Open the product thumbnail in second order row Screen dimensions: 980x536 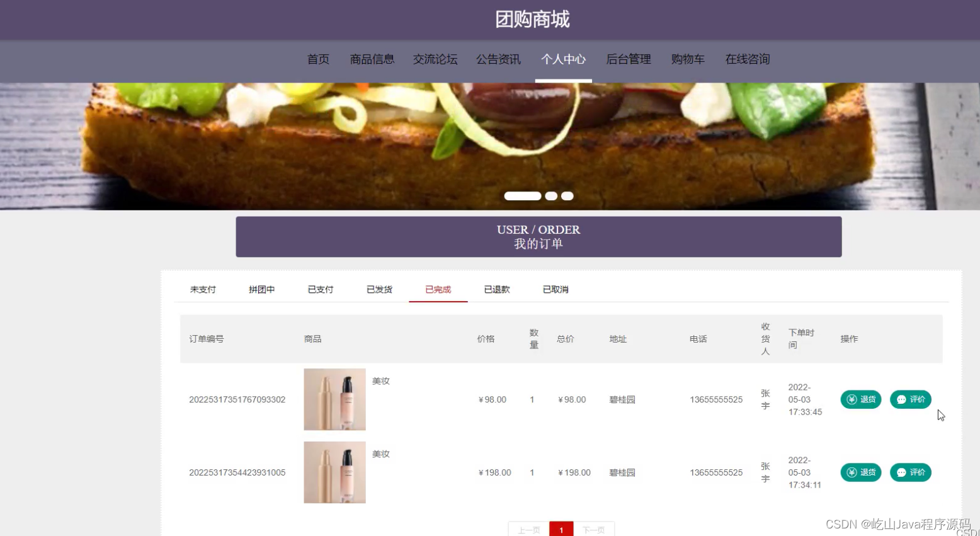334,472
